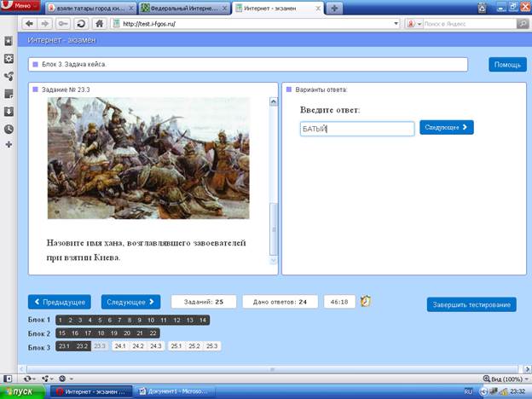
Task: Open the sidebar history clock icon
Action: 9,129
